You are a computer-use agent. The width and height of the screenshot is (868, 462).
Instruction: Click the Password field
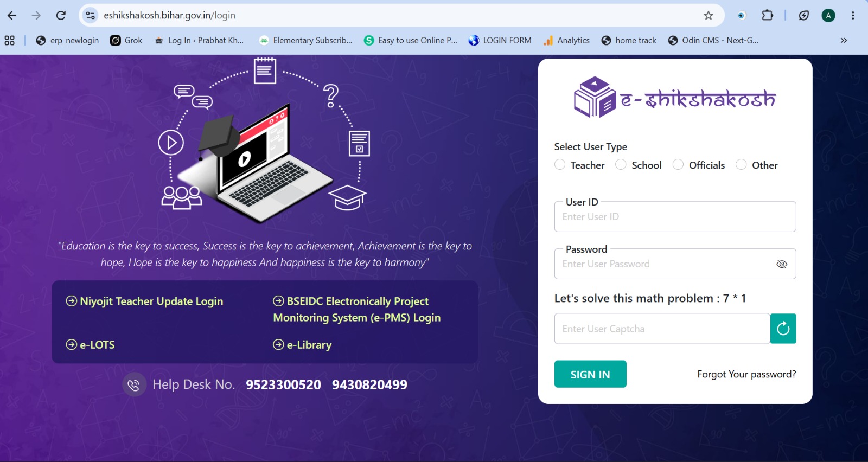(675, 264)
